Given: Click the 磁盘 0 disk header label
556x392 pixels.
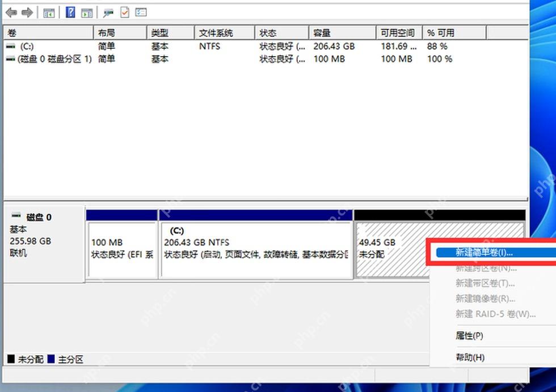Looking at the screenshot, I should (x=39, y=217).
